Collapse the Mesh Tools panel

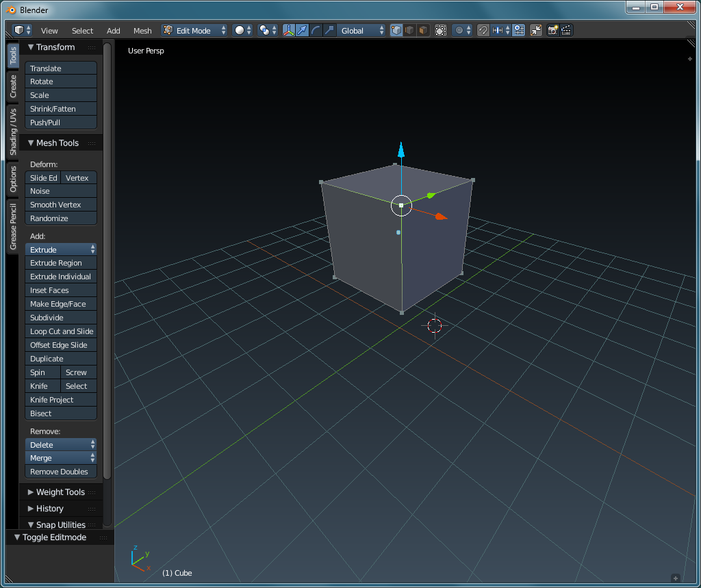31,143
